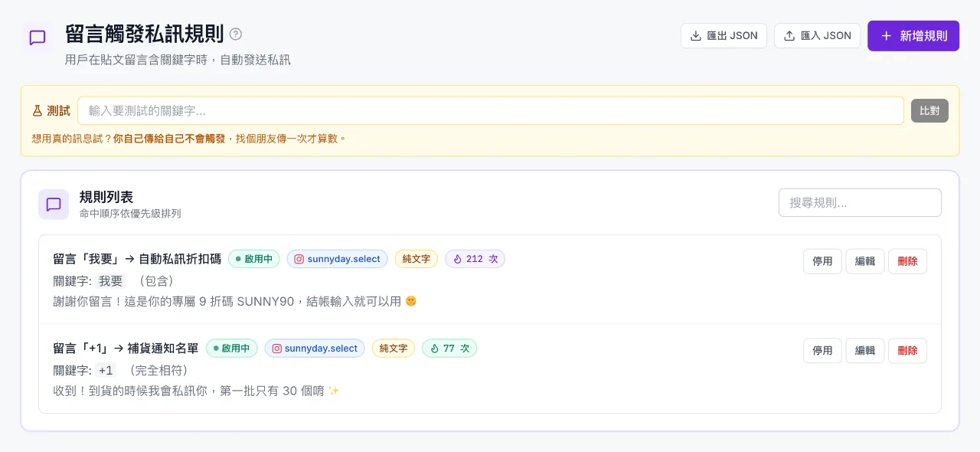Click the flask icon next to 測試
Viewport: 980px width, 452px height.
click(37, 110)
